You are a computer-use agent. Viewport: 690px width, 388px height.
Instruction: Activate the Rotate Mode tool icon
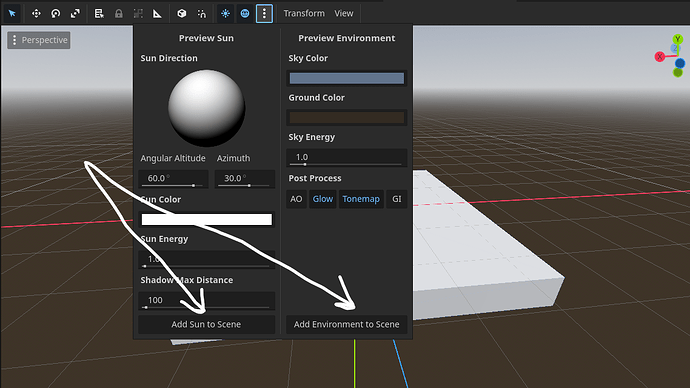(55, 14)
